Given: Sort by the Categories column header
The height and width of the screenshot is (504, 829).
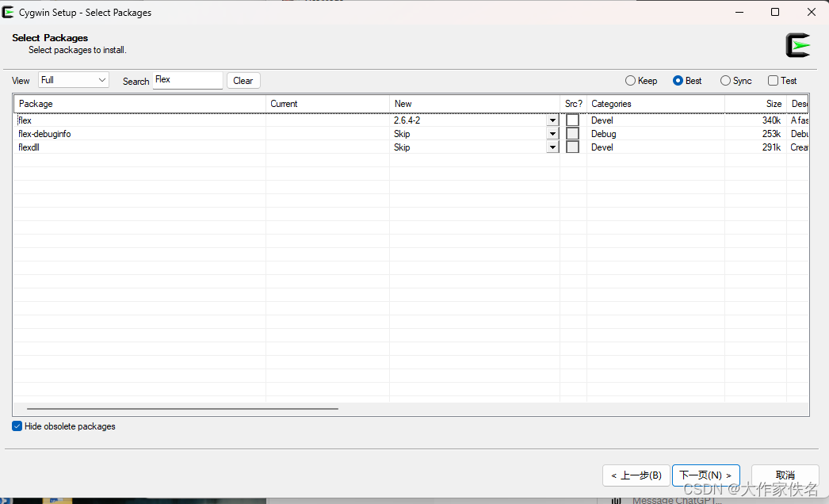Looking at the screenshot, I should pyautogui.click(x=655, y=104).
